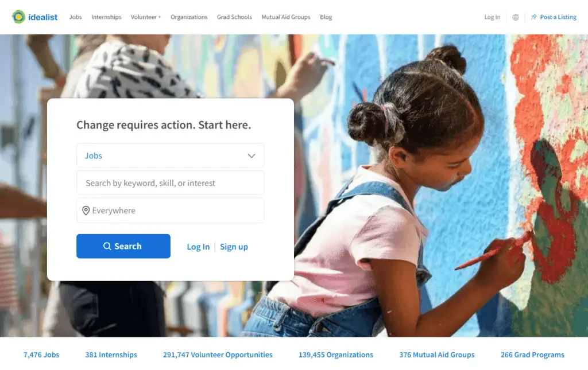This screenshot has height=370, width=588.
Task: View 291,747 Volunteer Opportunities link
Action: point(218,355)
